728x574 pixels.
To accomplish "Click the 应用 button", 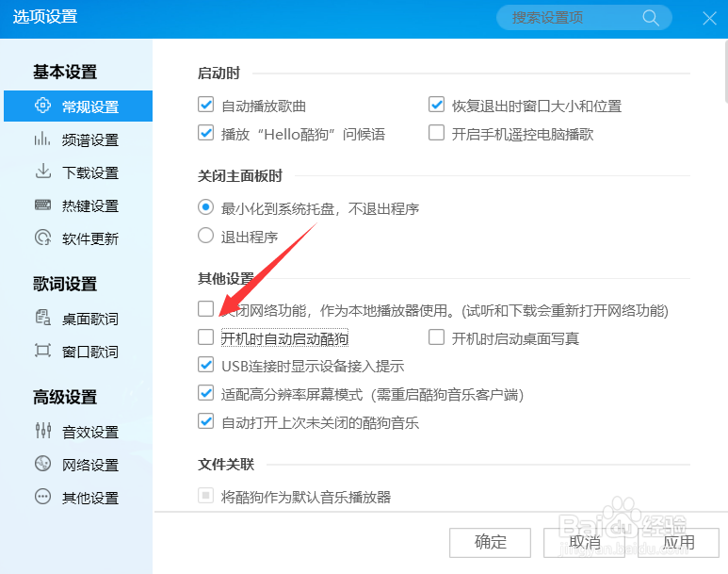I will [678, 542].
